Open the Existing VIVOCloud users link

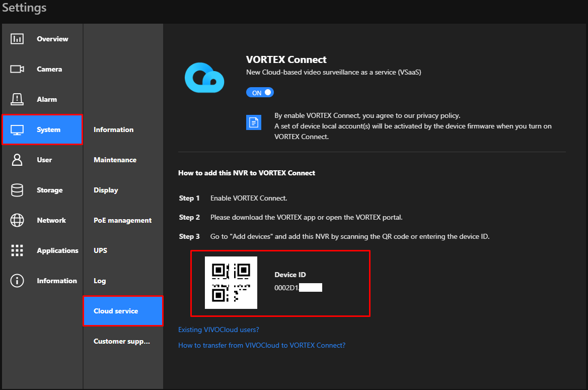218,330
